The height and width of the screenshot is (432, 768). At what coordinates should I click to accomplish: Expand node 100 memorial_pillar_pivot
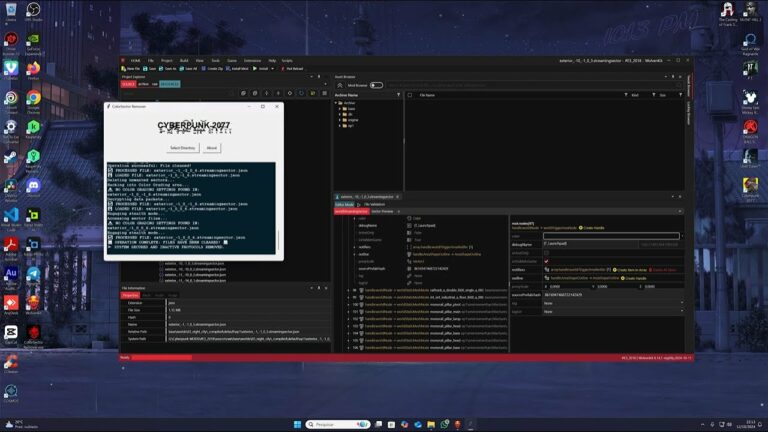click(x=349, y=305)
